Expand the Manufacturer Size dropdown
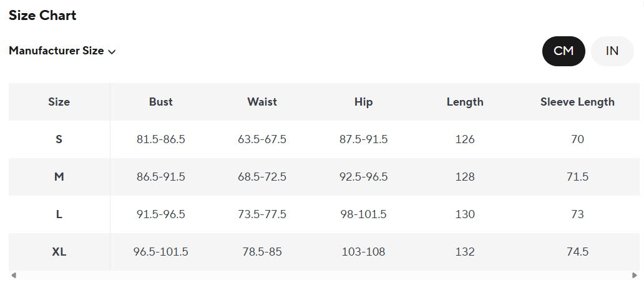This screenshot has width=644, height=285. pyautogui.click(x=62, y=51)
